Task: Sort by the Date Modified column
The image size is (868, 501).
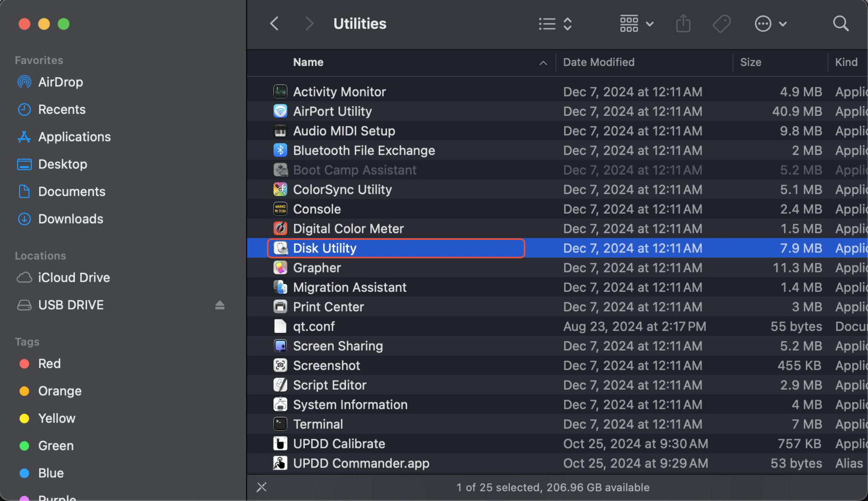Action: tap(598, 62)
